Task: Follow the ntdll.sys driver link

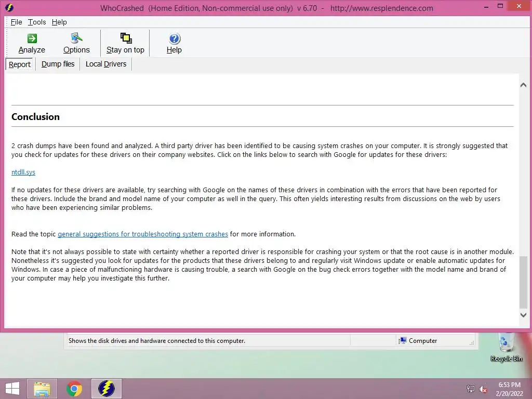Action: pyautogui.click(x=23, y=172)
